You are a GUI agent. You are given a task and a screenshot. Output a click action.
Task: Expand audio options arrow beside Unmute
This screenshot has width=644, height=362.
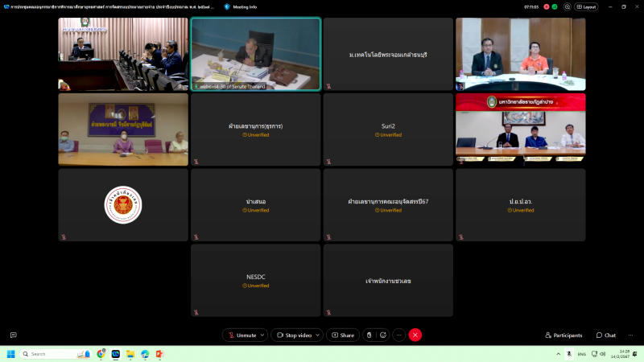click(262, 335)
